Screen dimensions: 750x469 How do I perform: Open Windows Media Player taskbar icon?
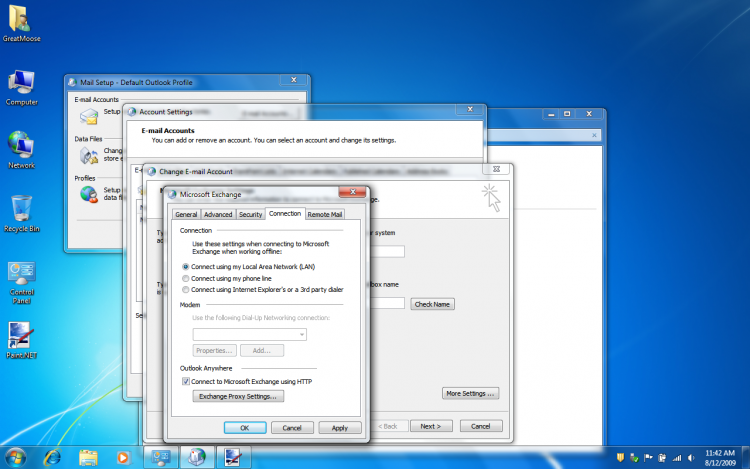(x=123, y=458)
